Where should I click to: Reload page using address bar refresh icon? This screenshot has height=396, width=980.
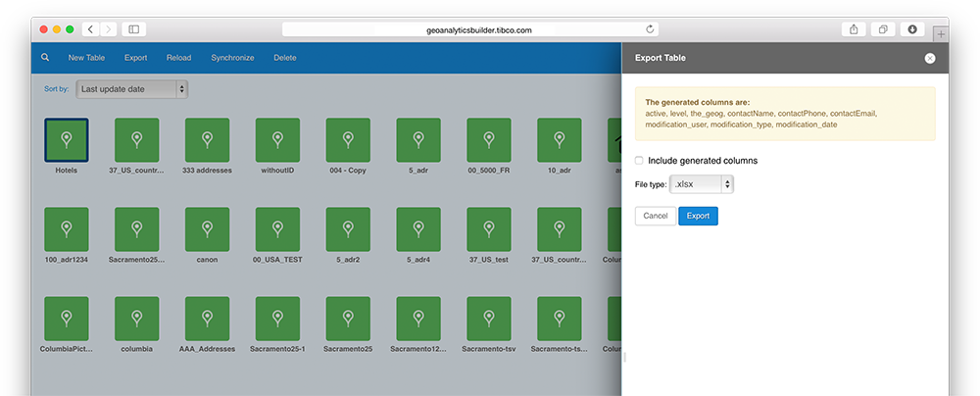tap(650, 29)
